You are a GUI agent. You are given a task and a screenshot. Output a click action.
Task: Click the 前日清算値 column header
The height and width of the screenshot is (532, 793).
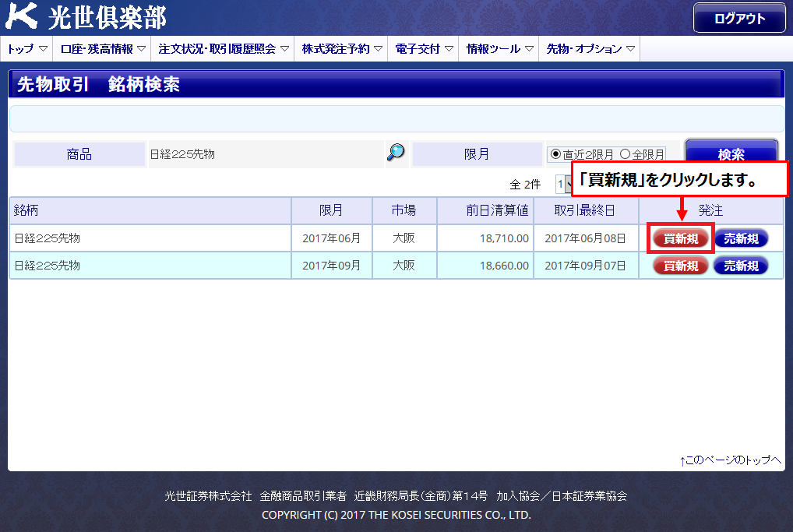[x=485, y=210]
